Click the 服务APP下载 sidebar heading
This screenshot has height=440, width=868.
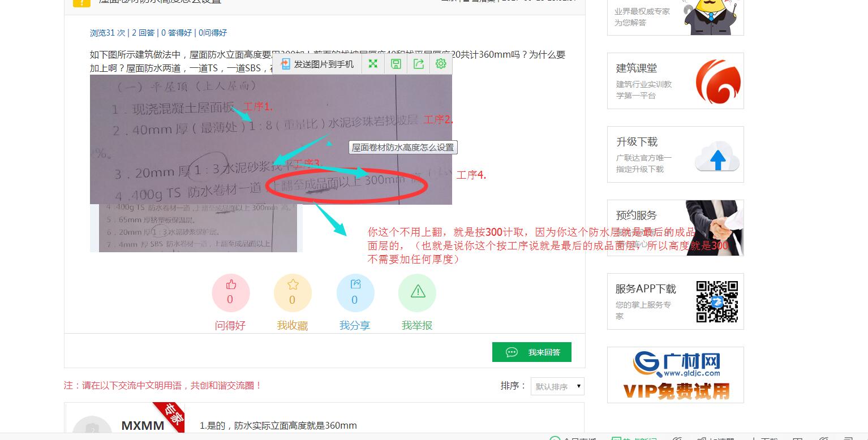point(646,288)
